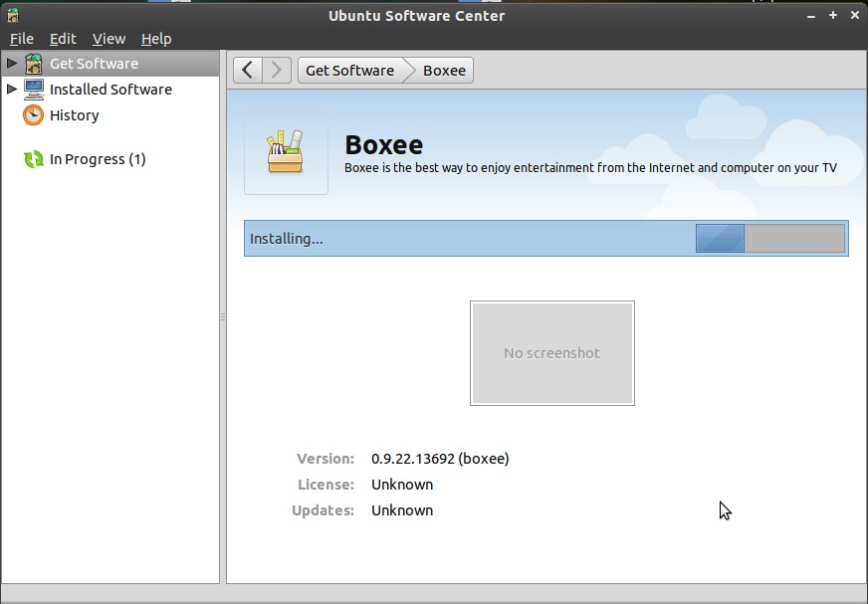Open the File menu
Viewport: 868px width, 604px height.
(x=22, y=39)
